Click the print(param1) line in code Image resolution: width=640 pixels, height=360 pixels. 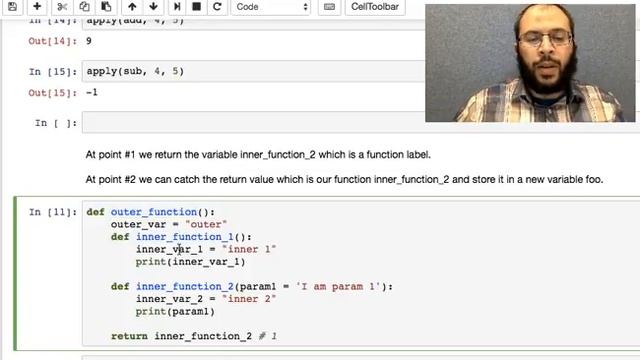click(x=175, y=311)
